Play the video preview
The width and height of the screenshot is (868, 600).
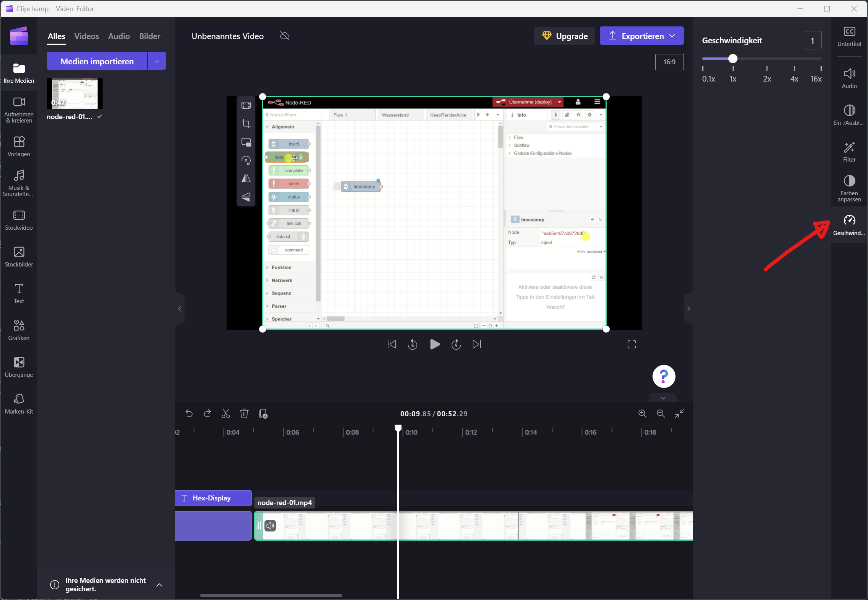pyautogui.click(x=434, y=344)
